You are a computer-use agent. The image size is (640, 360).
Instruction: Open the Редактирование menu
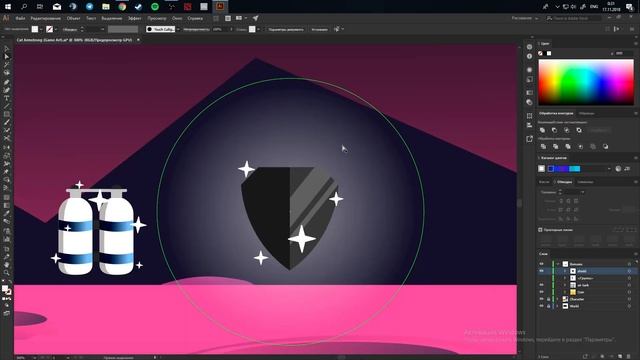pos(45,18)
